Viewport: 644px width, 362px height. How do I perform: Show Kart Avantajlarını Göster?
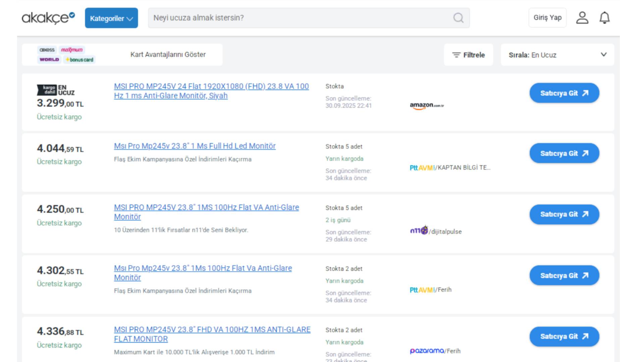click(168, 55)
